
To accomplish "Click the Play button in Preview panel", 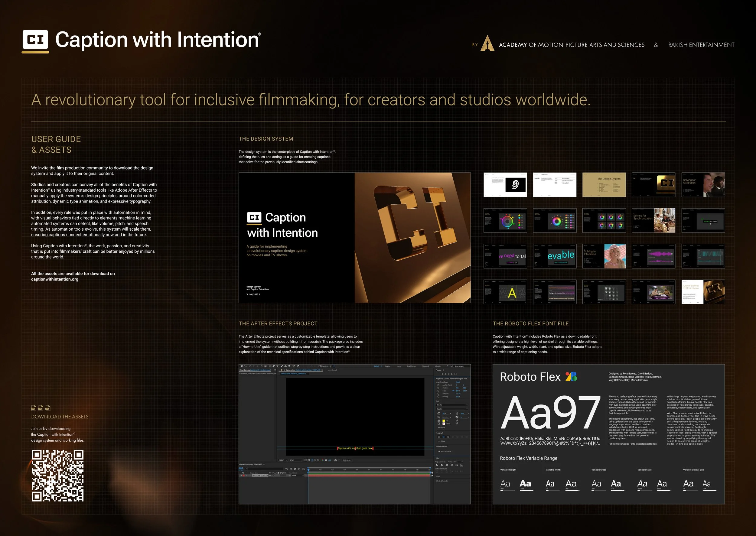I will 448,374.
